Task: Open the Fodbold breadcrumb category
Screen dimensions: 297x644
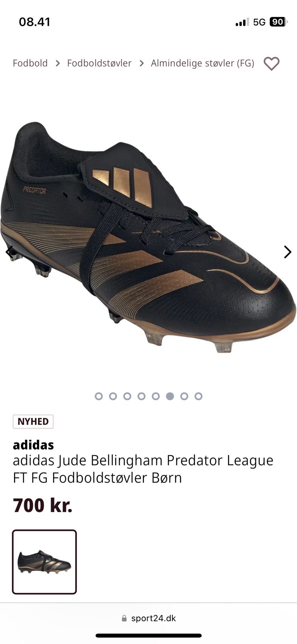Action: (x=30, y=63)
